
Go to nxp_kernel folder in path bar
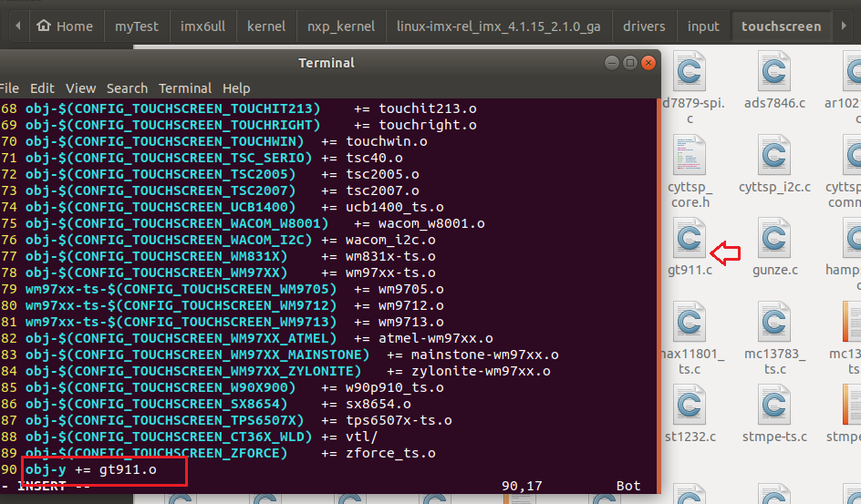341,26
